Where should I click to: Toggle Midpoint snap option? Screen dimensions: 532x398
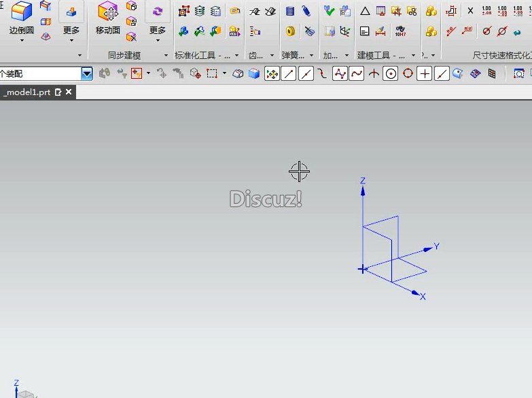[306, 73]
